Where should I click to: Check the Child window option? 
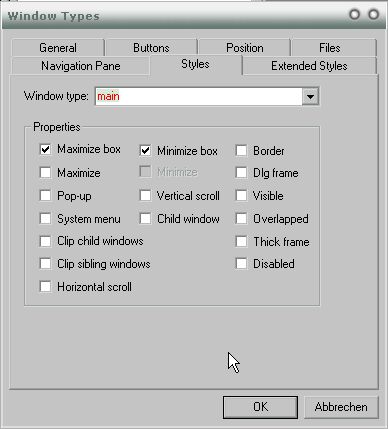[x=145, y=219]
